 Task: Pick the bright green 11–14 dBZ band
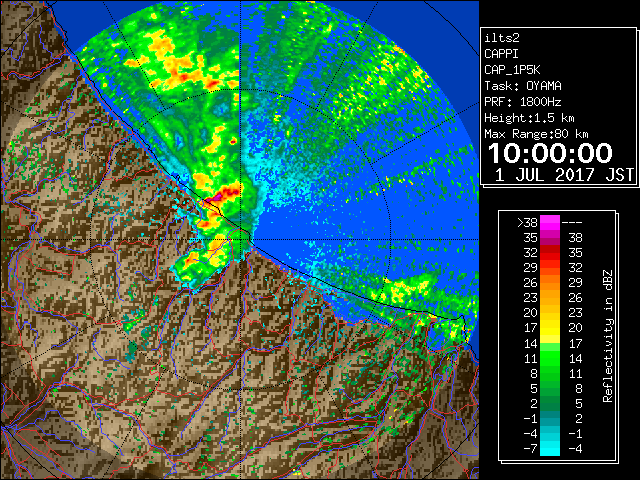coord(550,358)
